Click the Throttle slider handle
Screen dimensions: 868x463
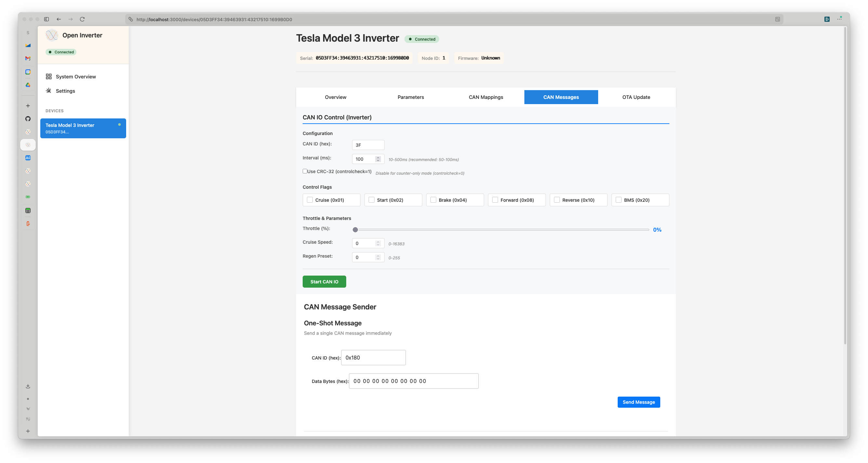(355, 230)
